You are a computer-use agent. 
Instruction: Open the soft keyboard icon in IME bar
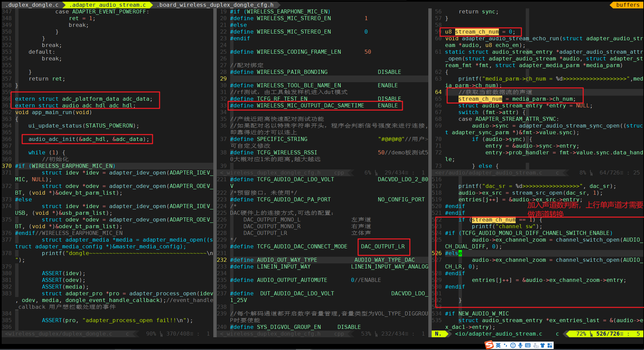[528, 345]
